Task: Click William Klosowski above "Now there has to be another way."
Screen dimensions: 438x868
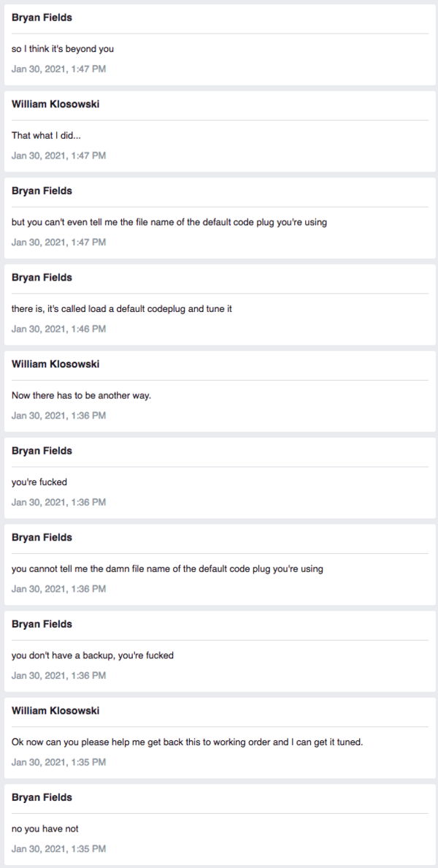Action: point(55,364)
